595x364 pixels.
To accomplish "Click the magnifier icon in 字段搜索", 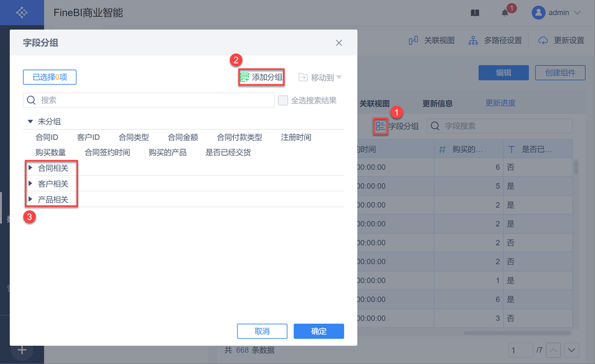I will (435, 126).
